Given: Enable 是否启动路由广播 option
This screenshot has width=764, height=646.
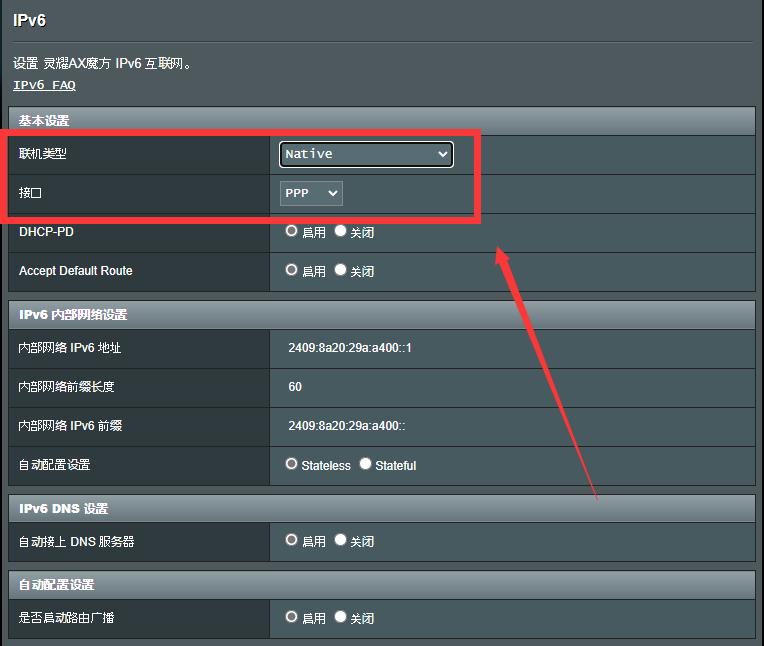Looking at the screenshot, I should coord(292,617).
